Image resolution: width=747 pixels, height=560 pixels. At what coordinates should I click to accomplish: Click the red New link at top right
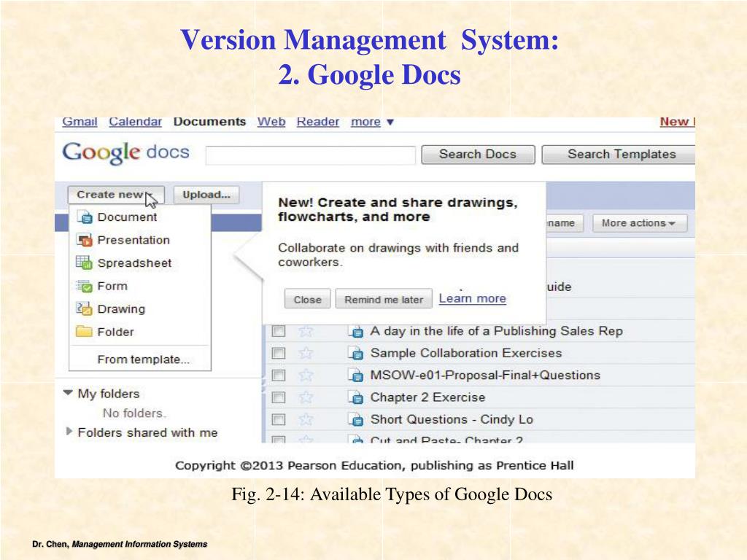coord(676,122)
